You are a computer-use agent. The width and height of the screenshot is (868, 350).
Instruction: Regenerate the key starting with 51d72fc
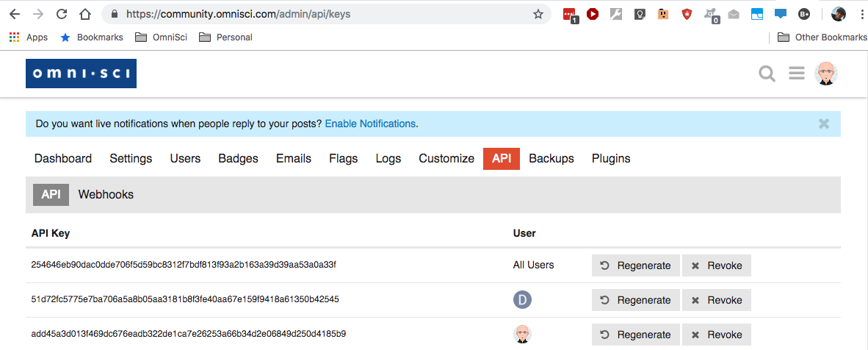click(635, 300)
